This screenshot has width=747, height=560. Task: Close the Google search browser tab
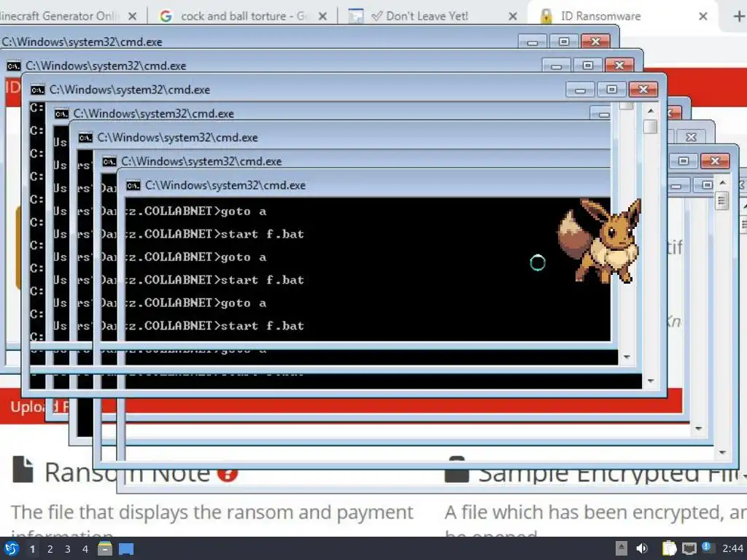[322, 16]
